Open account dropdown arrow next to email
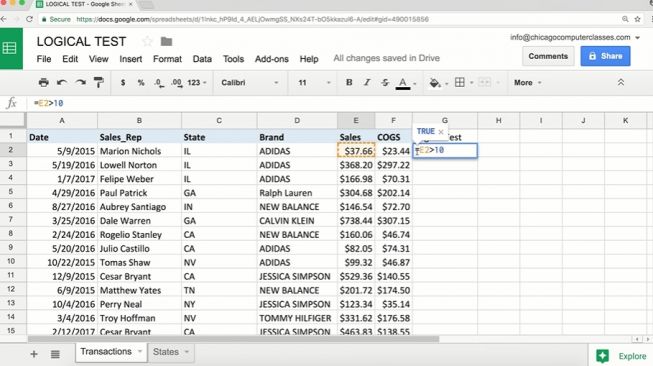Image resolution: width=653 pixels, height=366 pixels. click(x=637, y=37)
